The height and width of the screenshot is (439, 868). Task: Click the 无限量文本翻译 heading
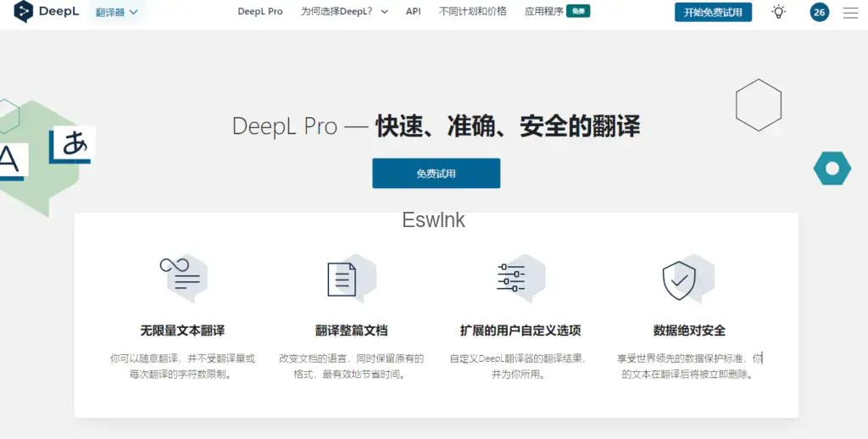pyautogui.click(x=182, y=331)
